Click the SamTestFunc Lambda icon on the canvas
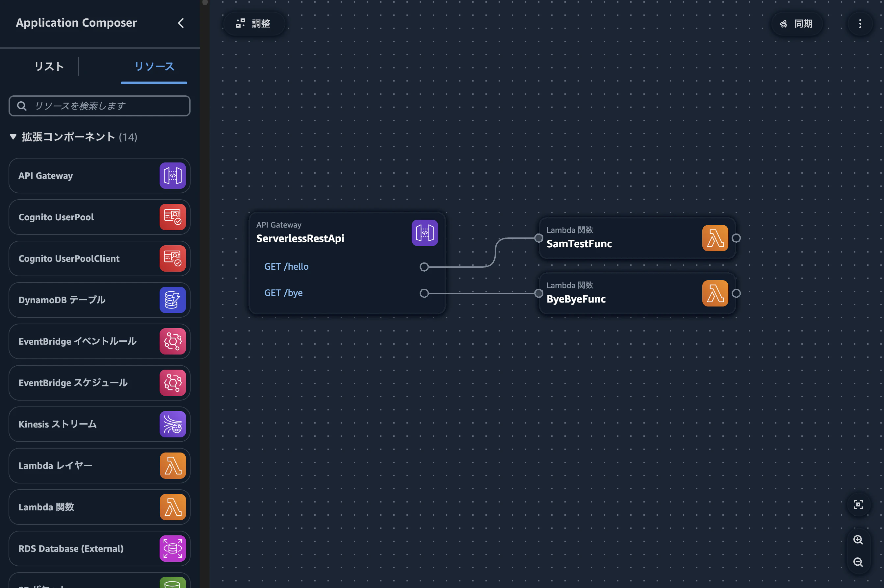The image size is (884, 588). pos(715,238)
